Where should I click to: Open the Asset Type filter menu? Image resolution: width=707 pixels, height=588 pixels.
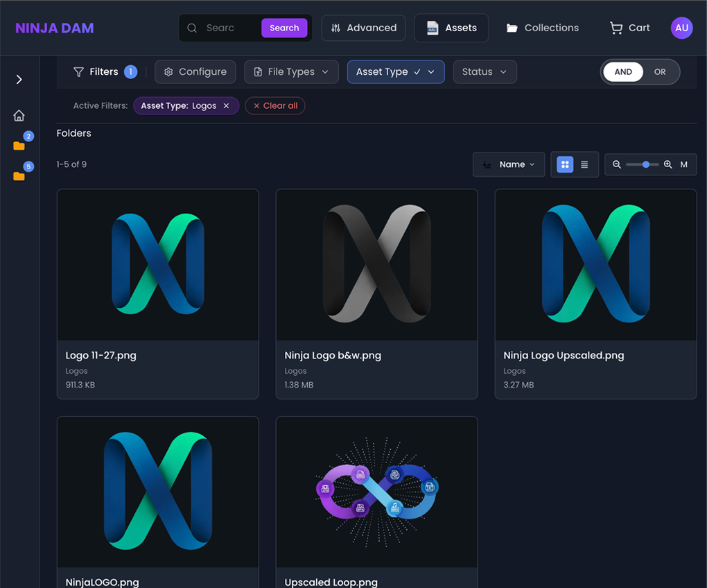395,71
